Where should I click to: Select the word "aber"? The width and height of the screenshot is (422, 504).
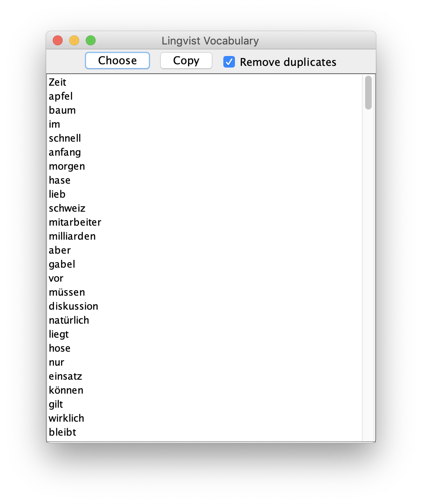coord(60,250)
